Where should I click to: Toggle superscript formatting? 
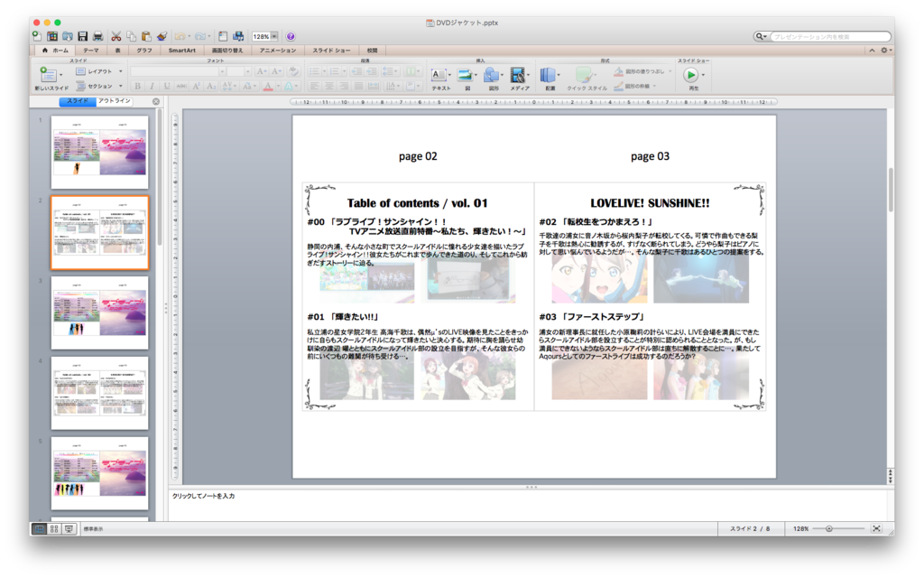[x=196, y=86]
